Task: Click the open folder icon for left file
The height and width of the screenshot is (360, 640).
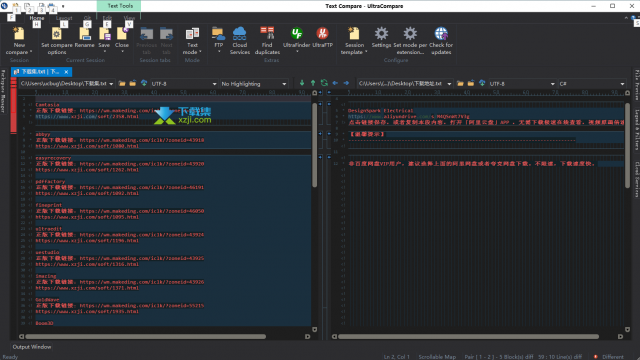Action: 122,83
